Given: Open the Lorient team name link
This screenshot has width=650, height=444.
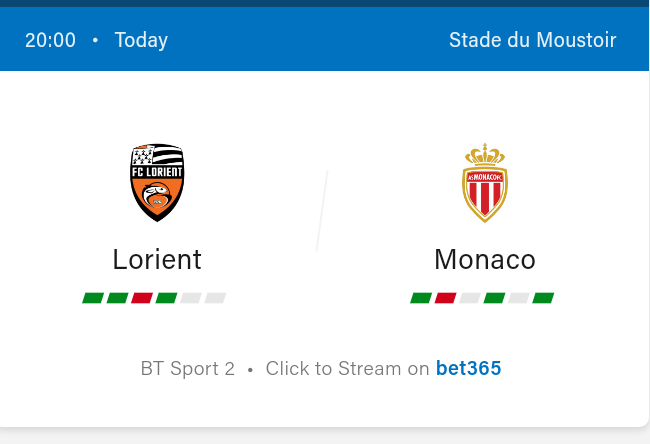Looking at the screenshot, I should pos(157,260).
